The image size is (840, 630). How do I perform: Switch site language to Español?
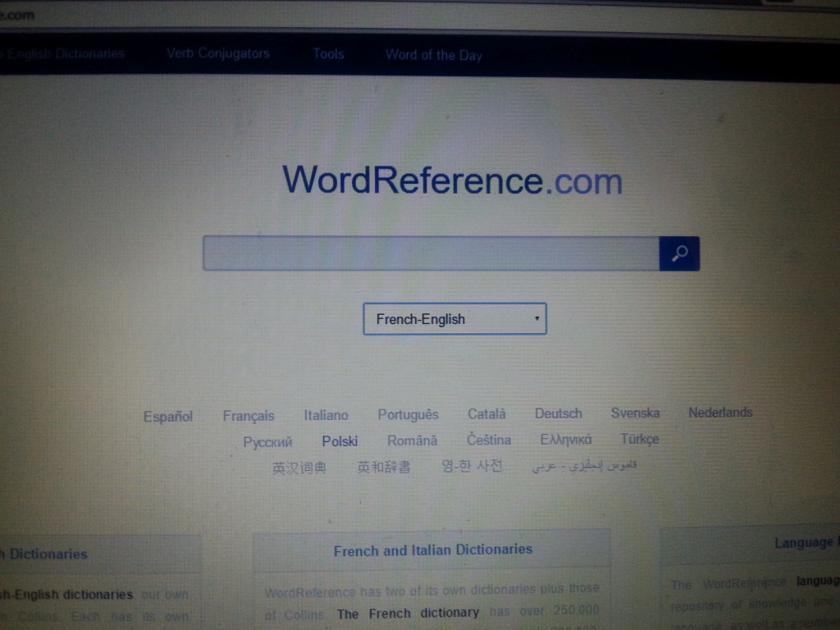pos(168,417)
